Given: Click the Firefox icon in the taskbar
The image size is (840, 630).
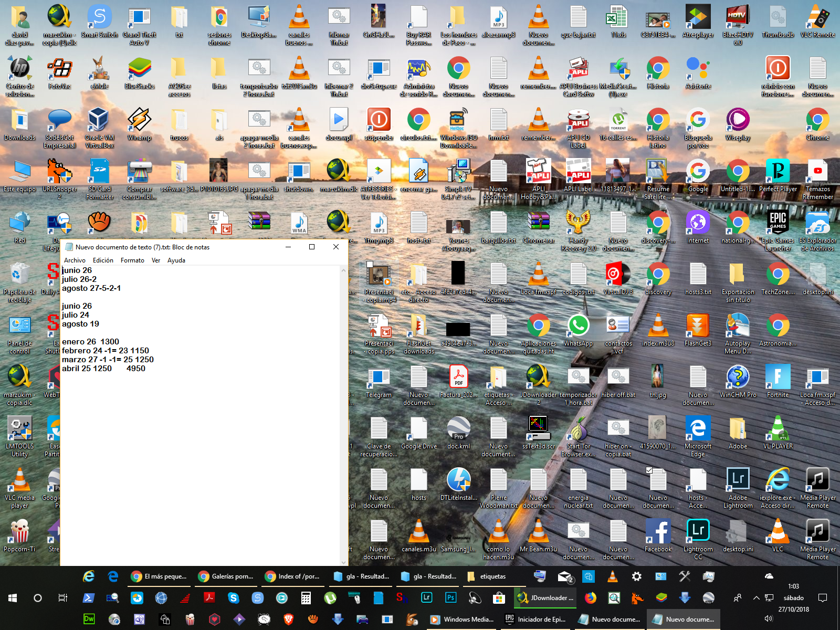Looking at the screenshot, I should [x=591, y=597].
